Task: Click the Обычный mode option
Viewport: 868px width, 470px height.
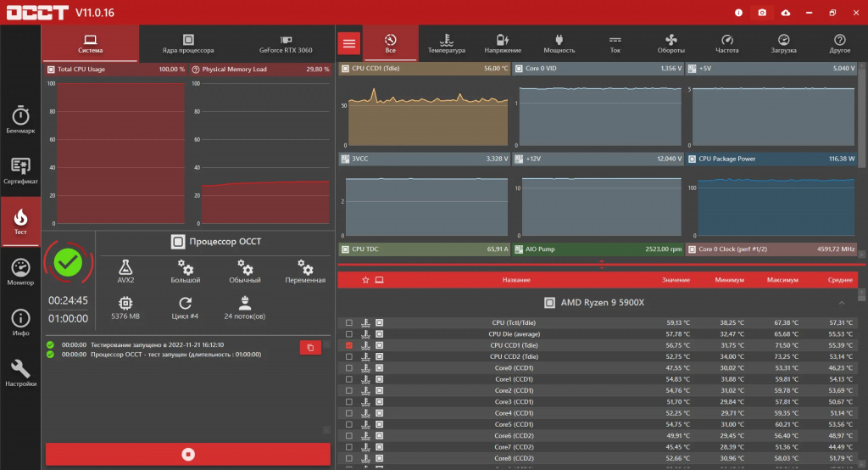Action: pyautogui.click(x=245, y=271)
